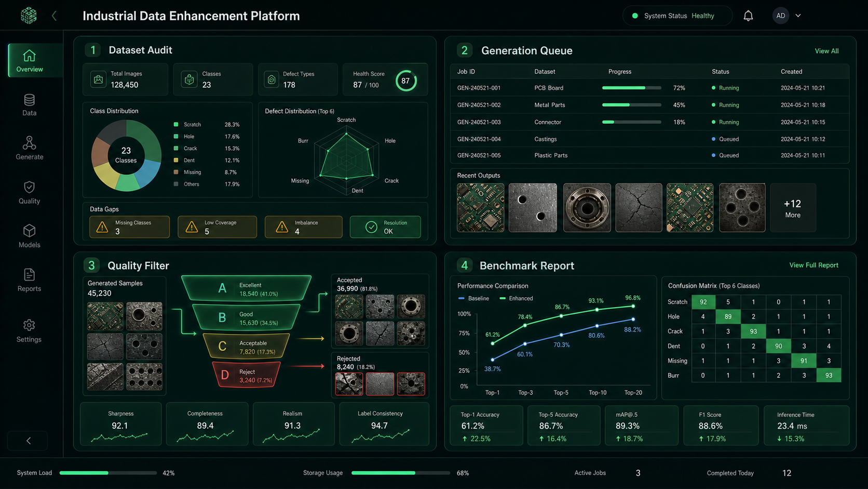Click the +12 More outputs tile
This screenshot has width=868, height=489.
pyautogui.click(x=793, y=207)
